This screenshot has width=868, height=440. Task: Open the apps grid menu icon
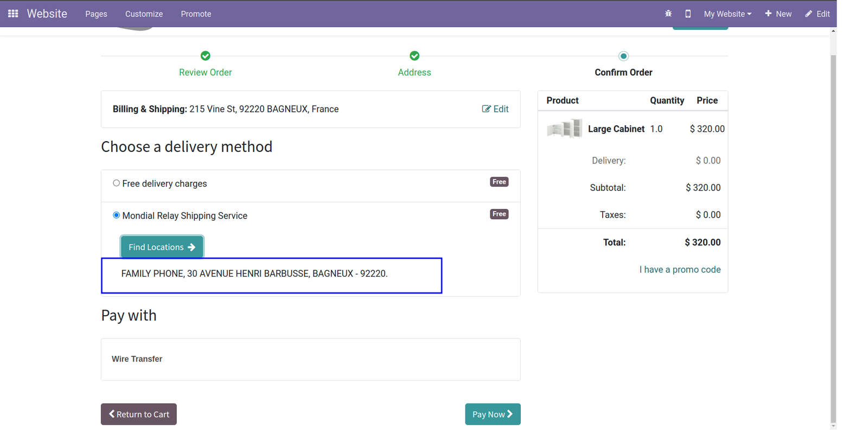[x=13, y=14]
